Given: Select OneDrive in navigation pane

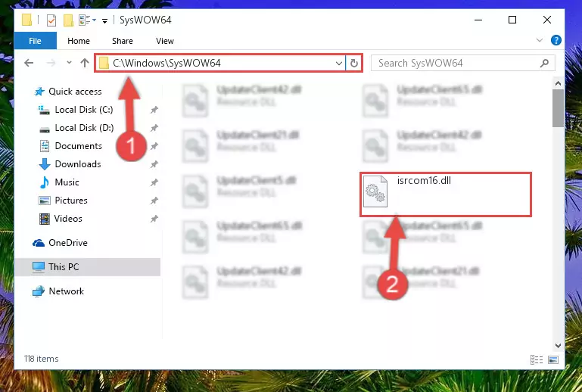Looking at the screenshot, I should [x=68, y=243].
